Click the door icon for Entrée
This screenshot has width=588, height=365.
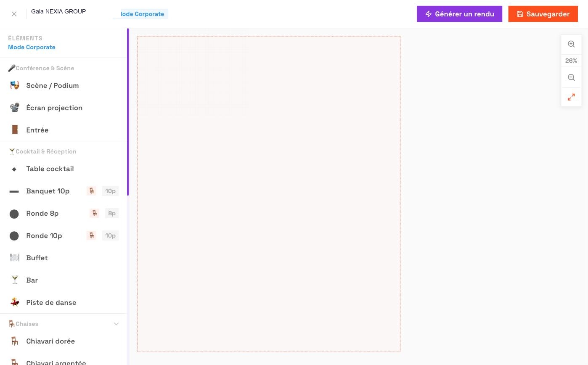point(15,130)
